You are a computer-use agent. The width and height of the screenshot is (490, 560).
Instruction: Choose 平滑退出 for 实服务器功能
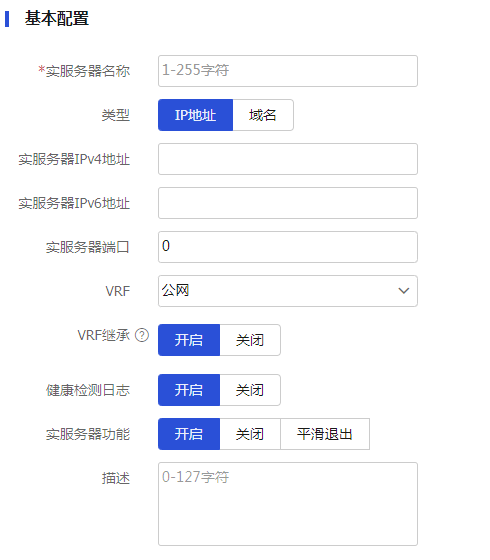[325, 434]
